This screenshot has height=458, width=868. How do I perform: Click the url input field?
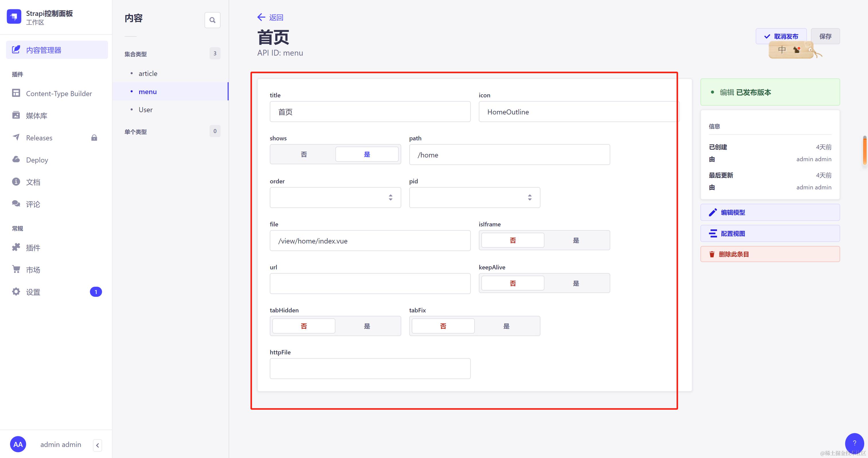(x=370, y=284)
